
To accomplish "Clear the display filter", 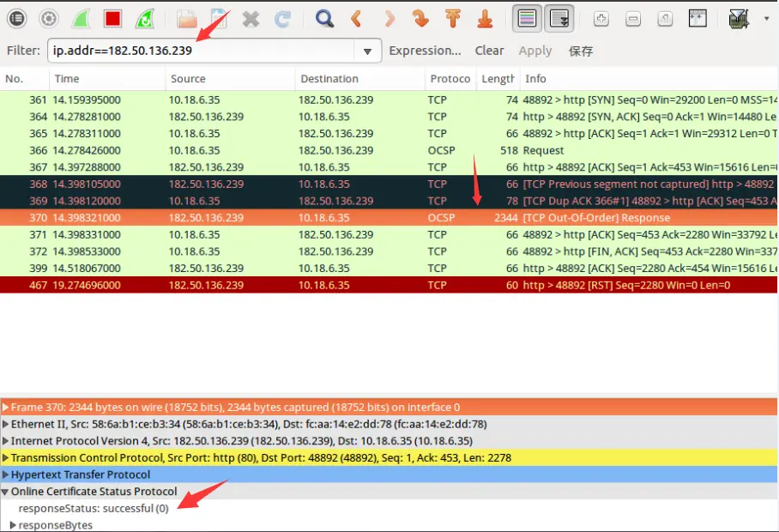I will [489, 51].
